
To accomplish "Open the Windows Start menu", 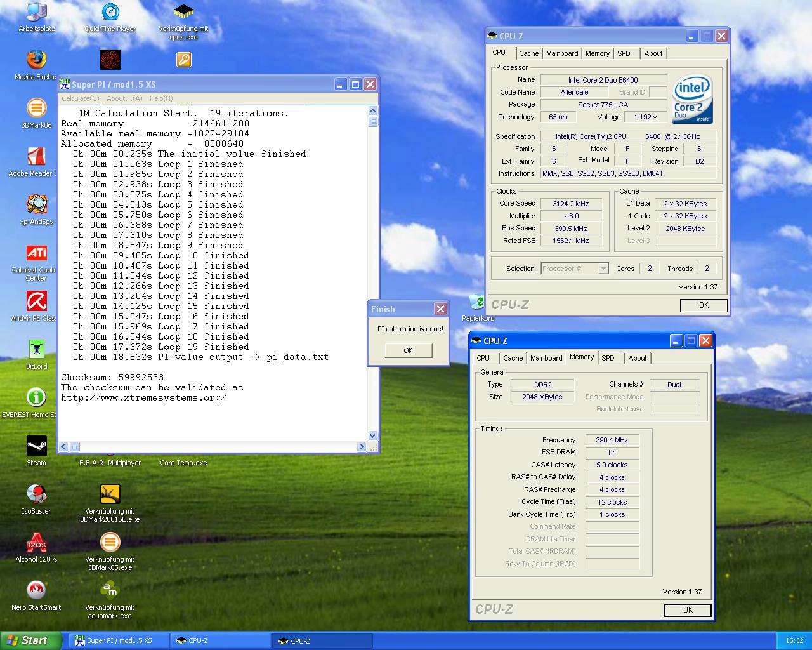I will [x=31, y=640].
